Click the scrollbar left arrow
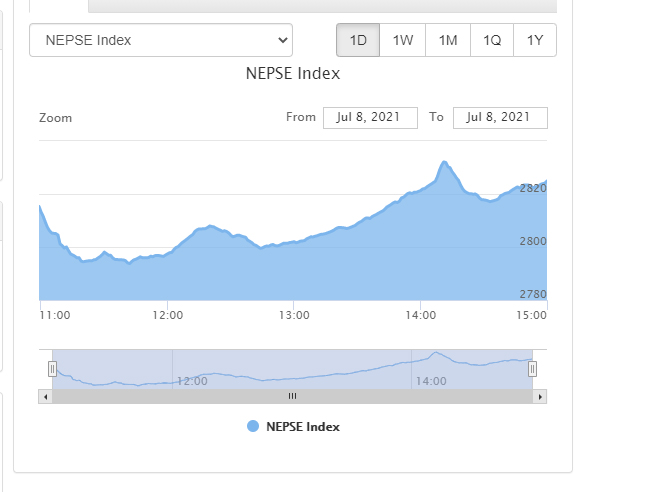The height and width of the screenshot is (492, 658). pyautogui.click(x=45, y=397)
